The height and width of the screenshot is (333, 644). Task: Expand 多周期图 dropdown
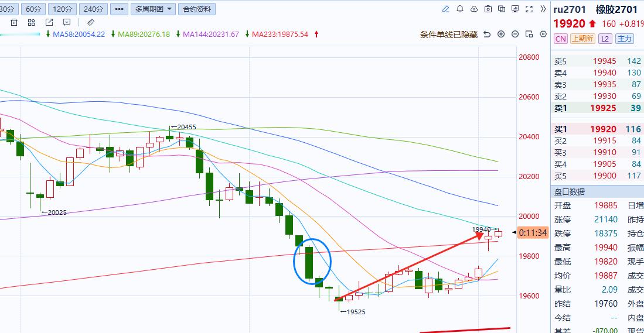click(x=153, y=9)
